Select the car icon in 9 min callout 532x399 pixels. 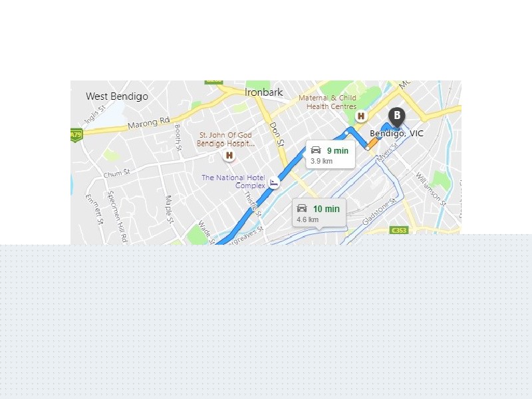pyautogui.click(x=315, y=150)
